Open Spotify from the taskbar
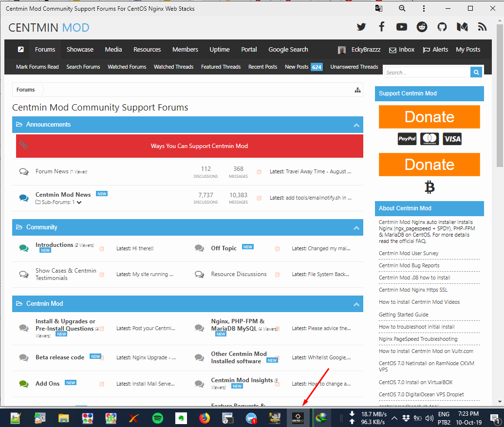504x427 pixels. (157, 418)
